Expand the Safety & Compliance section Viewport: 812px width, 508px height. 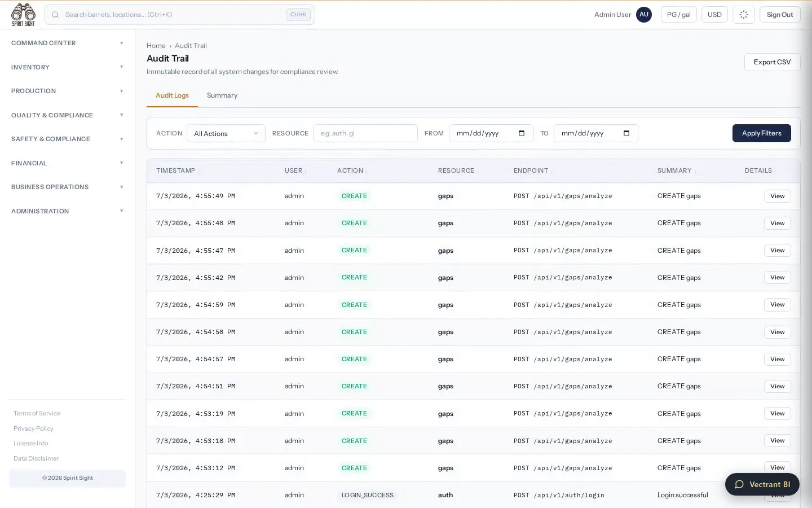click(x=67, y=139)
